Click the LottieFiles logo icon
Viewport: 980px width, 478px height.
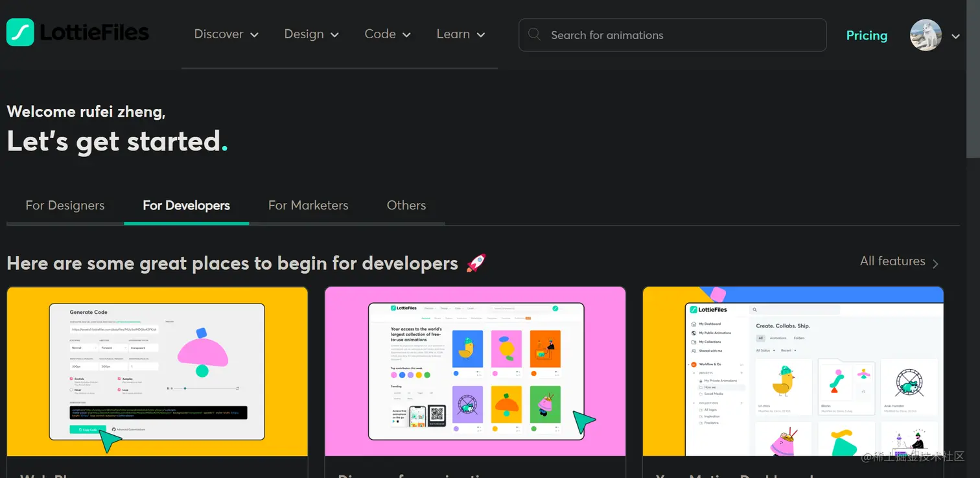click(x=20, y=32)
